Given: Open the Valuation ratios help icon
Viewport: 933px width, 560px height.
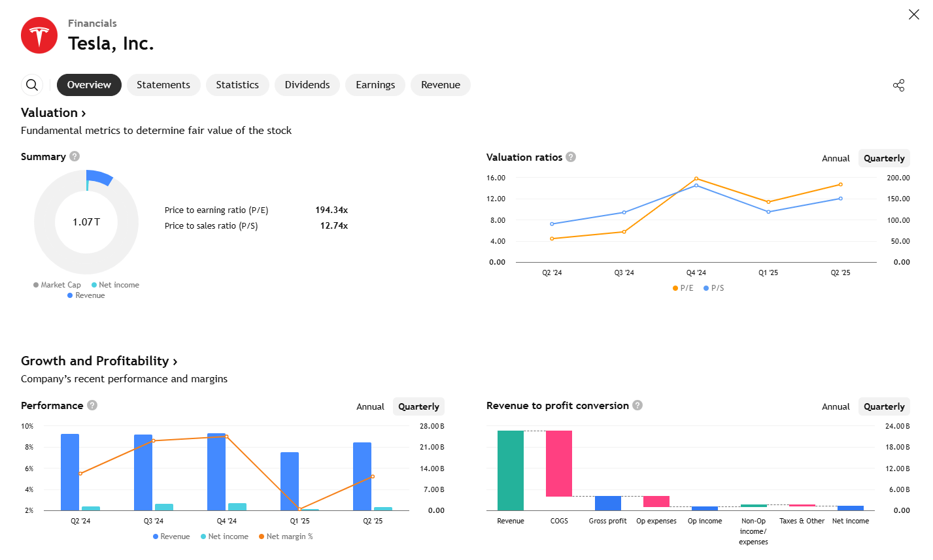Looking at the screenshot, I should coord(571,157).
